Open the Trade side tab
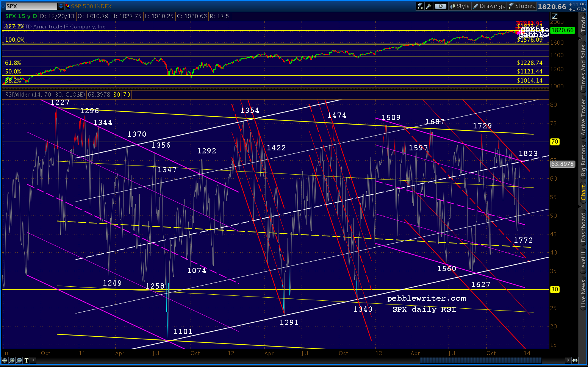The height and width of the screenshot is (367, 588). (x=583, y=24)
